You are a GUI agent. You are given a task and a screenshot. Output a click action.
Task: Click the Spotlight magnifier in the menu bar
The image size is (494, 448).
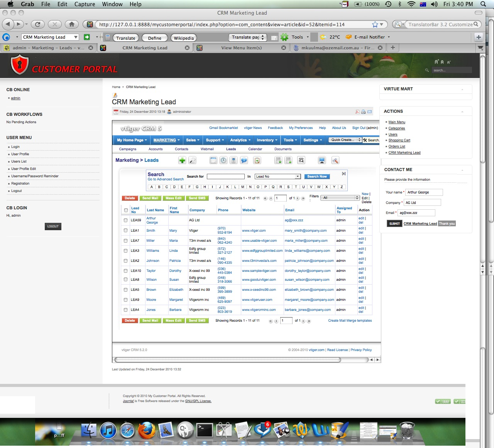[483, 4]
